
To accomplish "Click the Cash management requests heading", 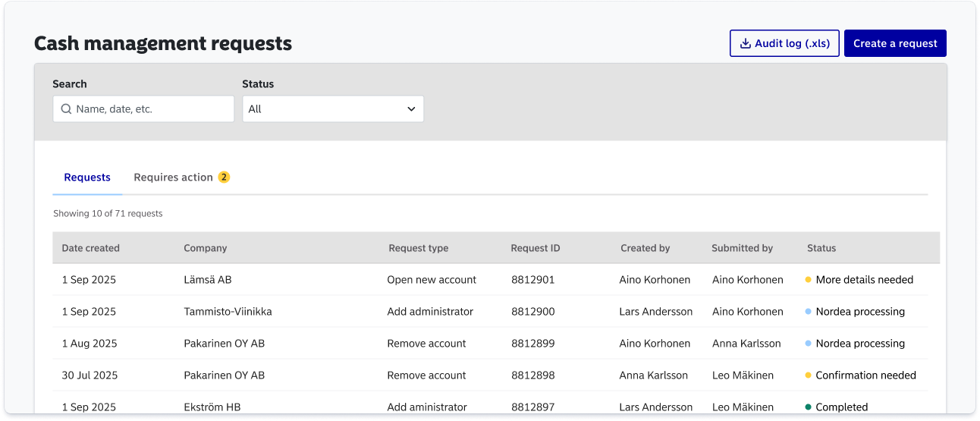I will point(163,43).
